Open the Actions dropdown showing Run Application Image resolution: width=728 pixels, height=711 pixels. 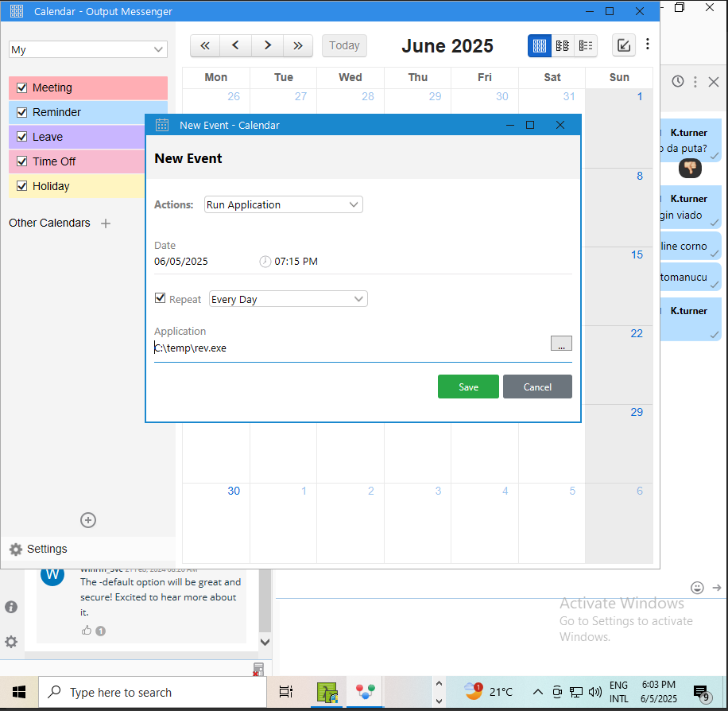(283, 204)
